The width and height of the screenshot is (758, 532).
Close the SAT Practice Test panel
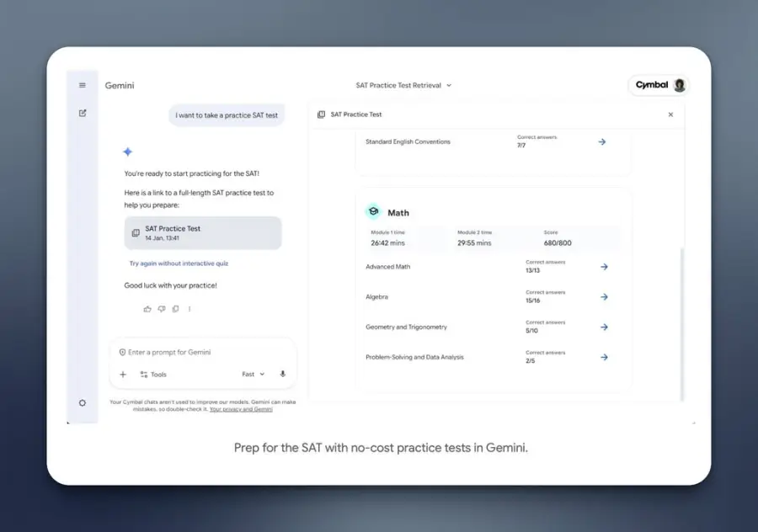[670, 114]
